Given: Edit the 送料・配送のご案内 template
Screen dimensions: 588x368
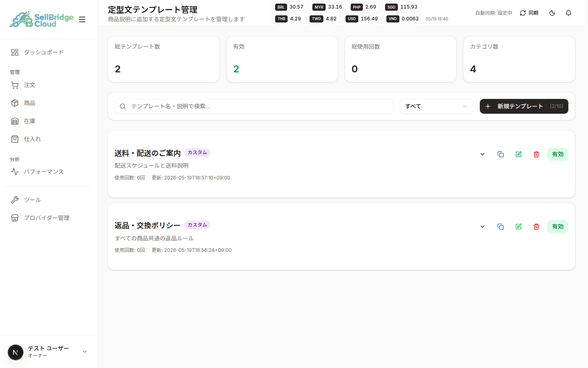Looking at the screenshot, I should pyautogui.click(x=519, y=154).
